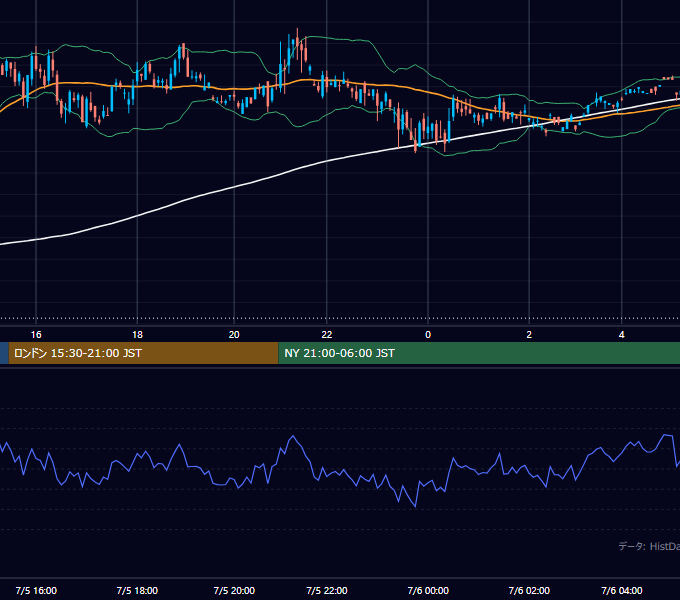Click the データ: HistData attribution text

pyautogui.click(x=649, y=546)
